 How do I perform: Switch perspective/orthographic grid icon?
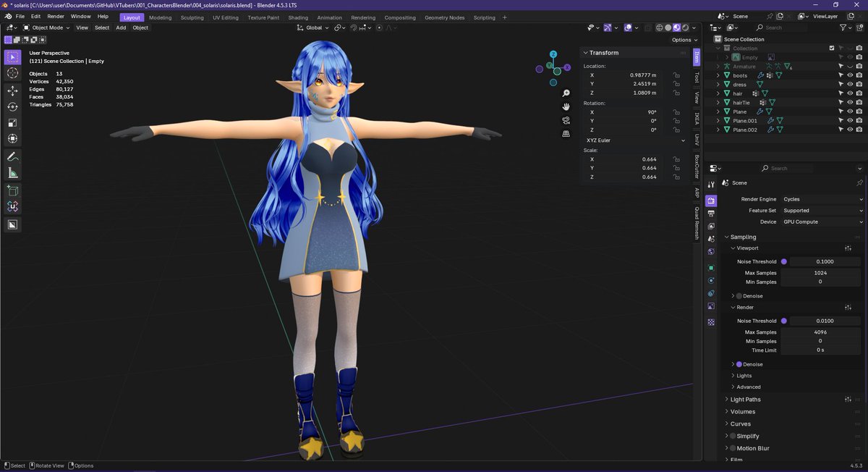(x=566, y=133)
